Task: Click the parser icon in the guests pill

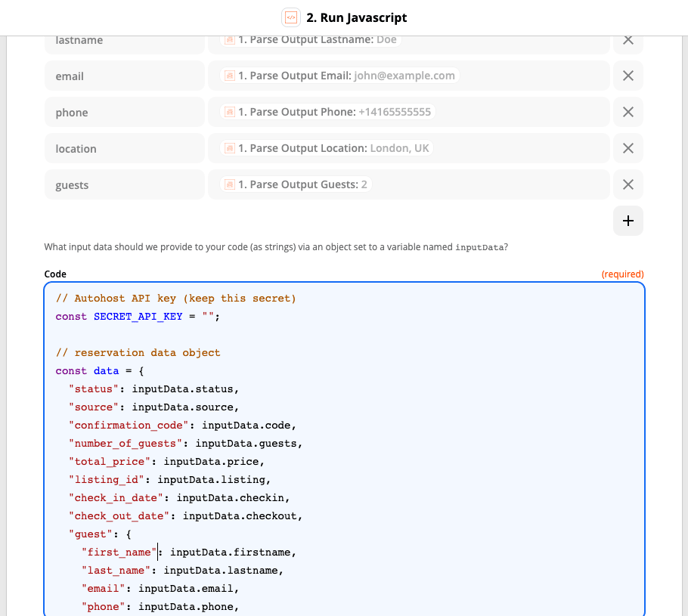Action: 229,184
